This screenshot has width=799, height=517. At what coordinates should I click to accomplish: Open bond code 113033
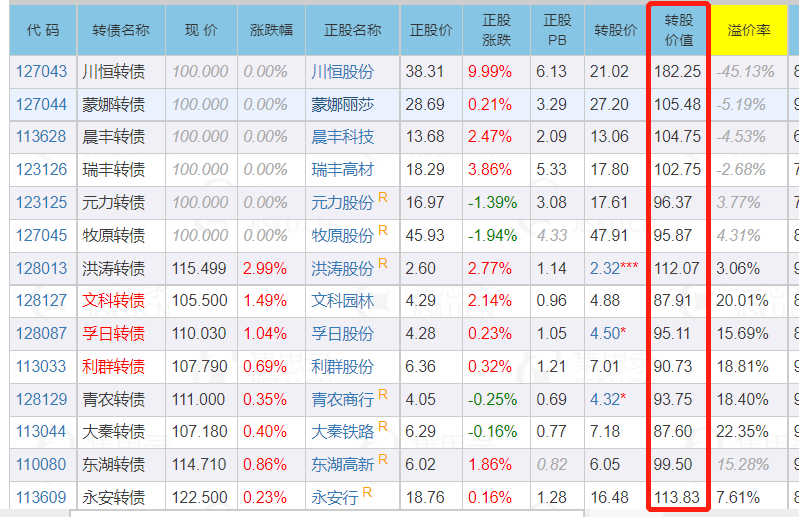(x=41, y=366)
